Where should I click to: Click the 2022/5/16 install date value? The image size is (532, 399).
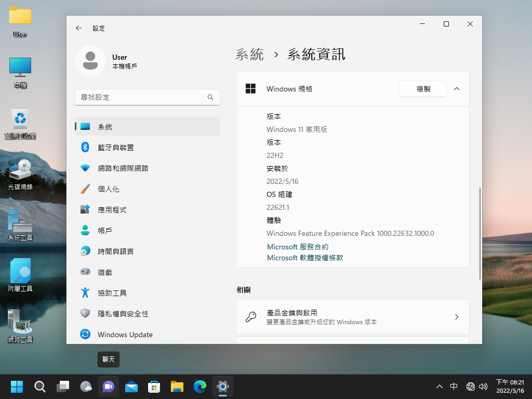[x=282, y=181]
